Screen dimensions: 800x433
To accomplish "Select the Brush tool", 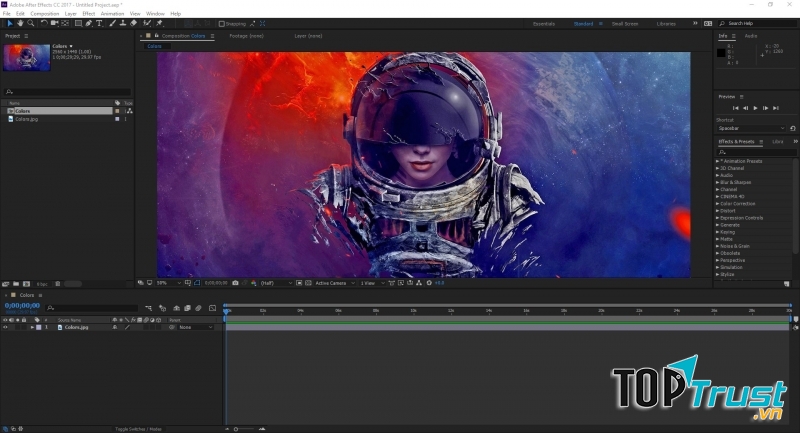I will coord(112,23).
